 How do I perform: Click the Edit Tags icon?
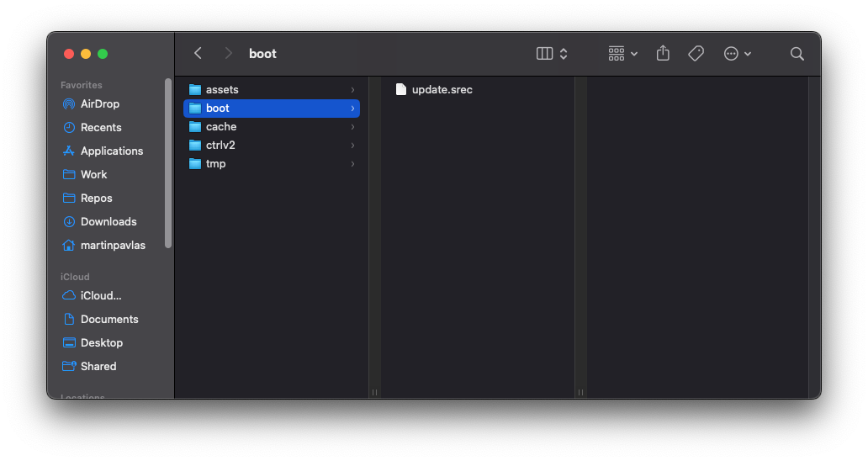(x=696, y=53)
